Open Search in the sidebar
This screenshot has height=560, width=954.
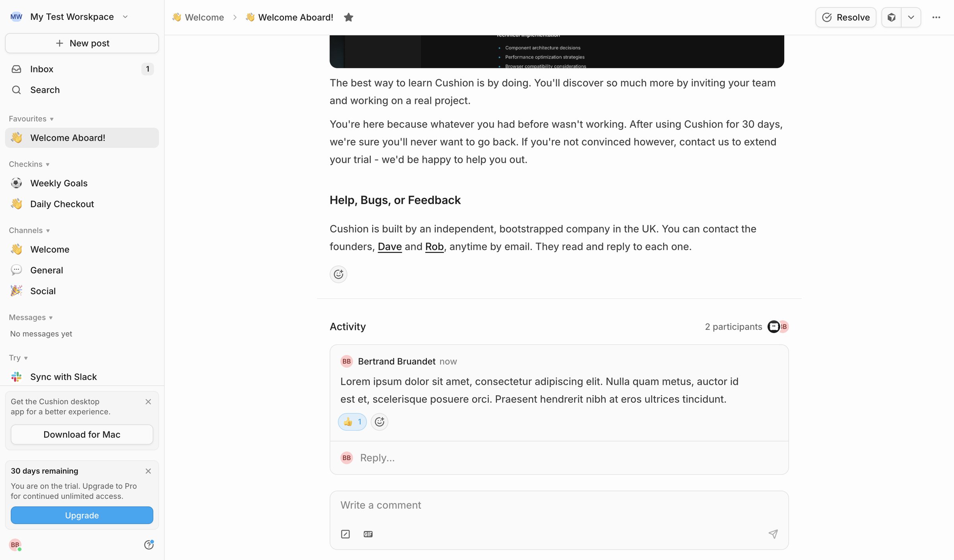click(x=82, y=90)
